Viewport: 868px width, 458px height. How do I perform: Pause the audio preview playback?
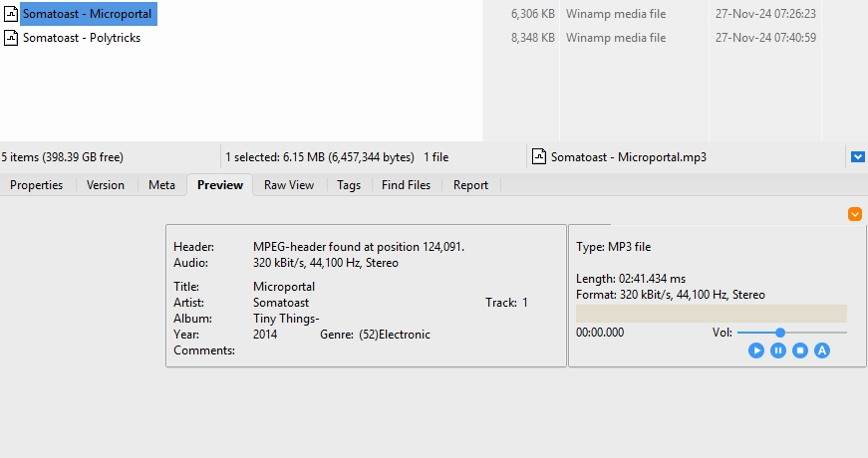[778, 350]
